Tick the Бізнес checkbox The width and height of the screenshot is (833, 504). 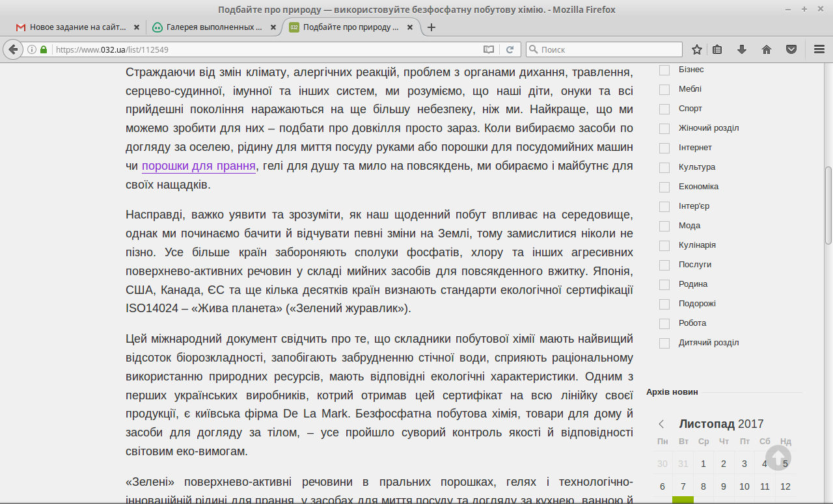click(664, 70)
